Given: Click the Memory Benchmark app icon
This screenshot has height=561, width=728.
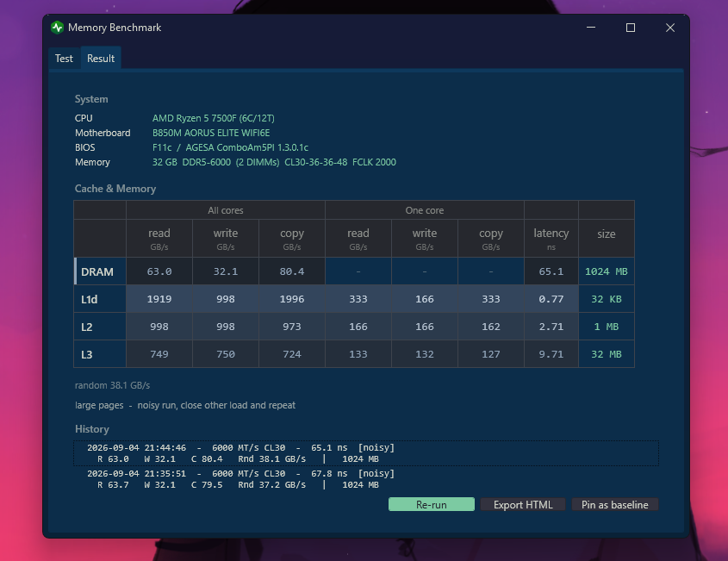Looking at the screenshot, I should (57, 28).
